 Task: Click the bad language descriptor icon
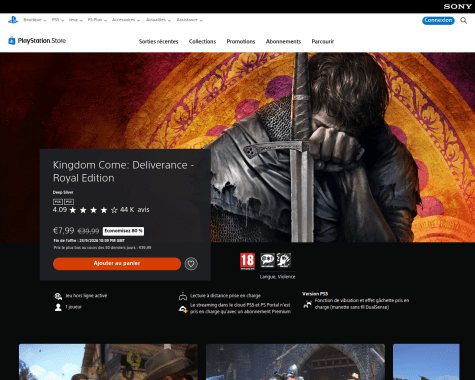pyautogui.click(x=267, y=260)
